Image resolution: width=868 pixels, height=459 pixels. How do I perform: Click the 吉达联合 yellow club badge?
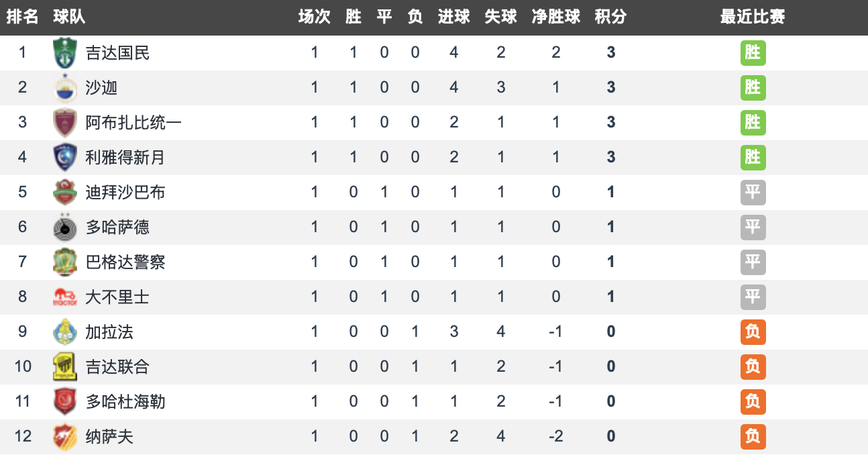(x=65, y=367)
